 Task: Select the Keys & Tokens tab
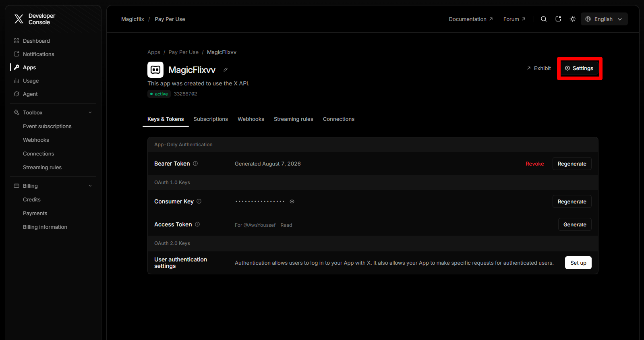(166, 119)
